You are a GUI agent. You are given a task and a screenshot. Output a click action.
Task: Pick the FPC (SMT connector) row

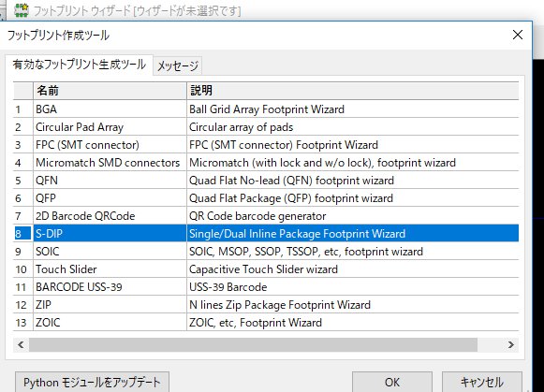(x=266, y=144)
